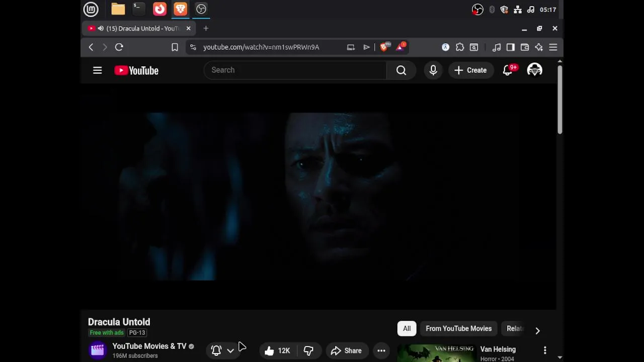Click the youtube.com address bar
This screenshot has width=644, height=362.
(261, 47)
